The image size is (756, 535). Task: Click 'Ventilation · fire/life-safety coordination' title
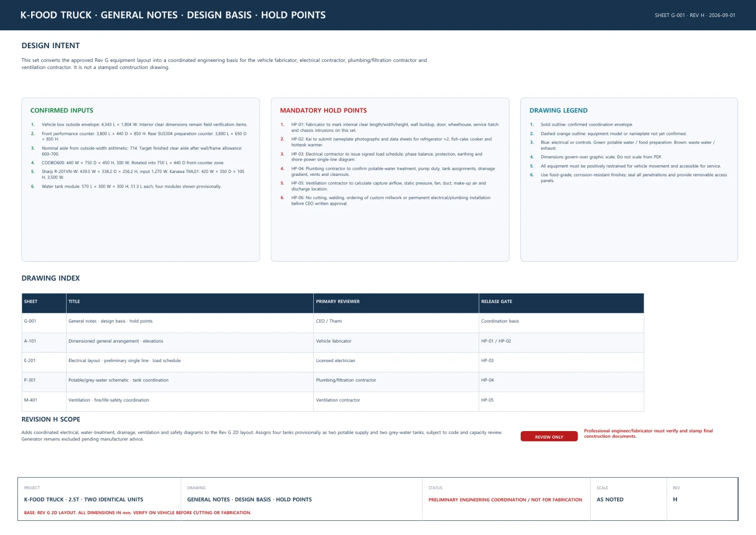click(109, 400)
